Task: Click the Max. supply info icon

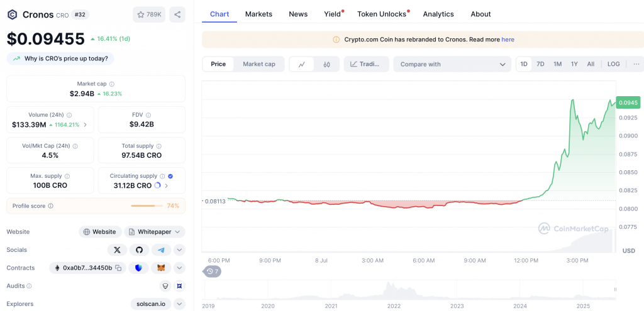Action: 67,176
